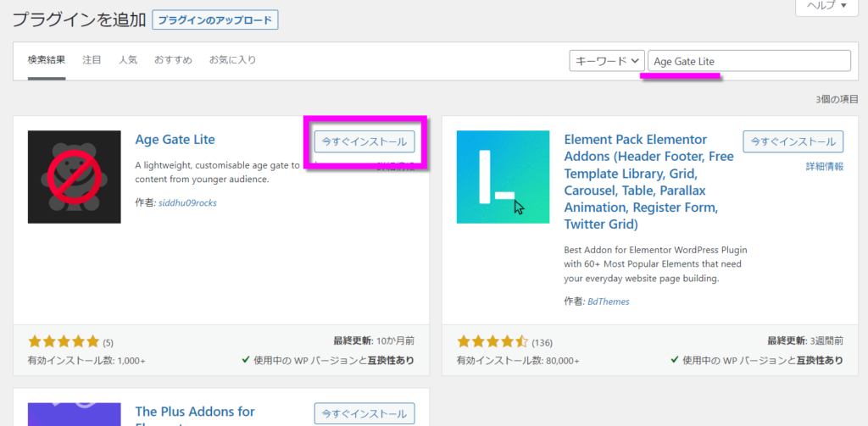Open the おすすめ tab

click(x=173, y=60)
